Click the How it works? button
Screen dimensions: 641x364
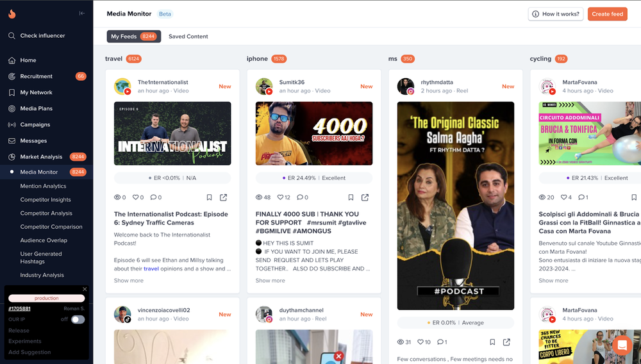coord(556,14)
